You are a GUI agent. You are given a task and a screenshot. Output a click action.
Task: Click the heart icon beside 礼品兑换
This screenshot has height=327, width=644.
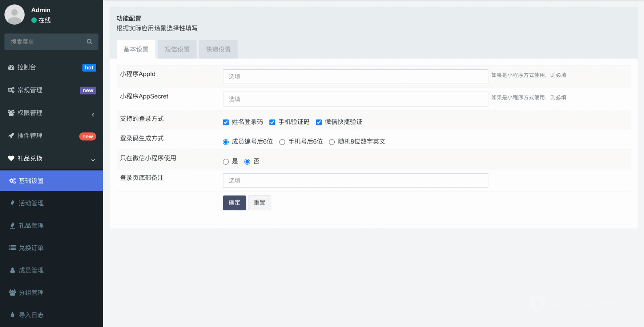11,158
